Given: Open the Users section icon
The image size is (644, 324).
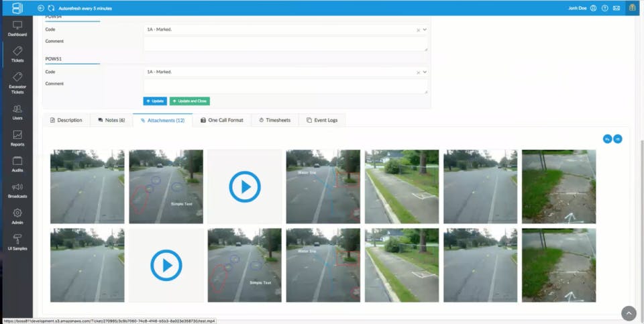Looking at the screenshot, I should pos(17,109).
